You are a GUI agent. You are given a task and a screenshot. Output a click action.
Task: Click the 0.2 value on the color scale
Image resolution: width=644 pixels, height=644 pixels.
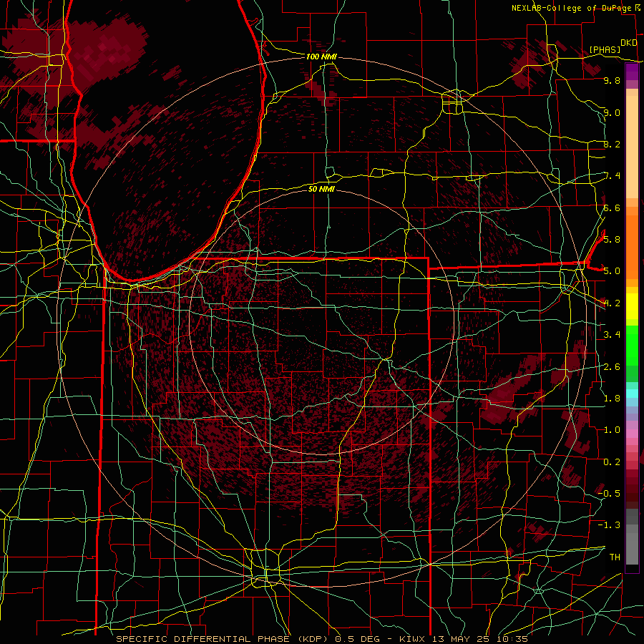612,462
